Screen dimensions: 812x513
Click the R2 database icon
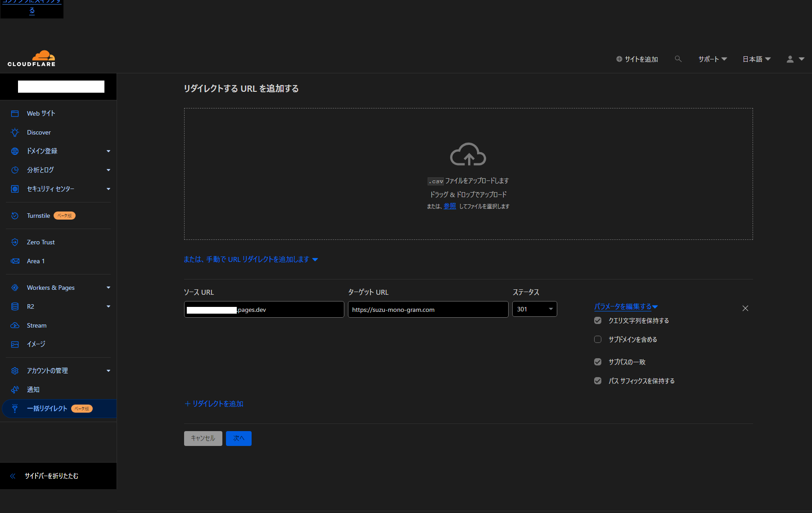tap(15, 306)
